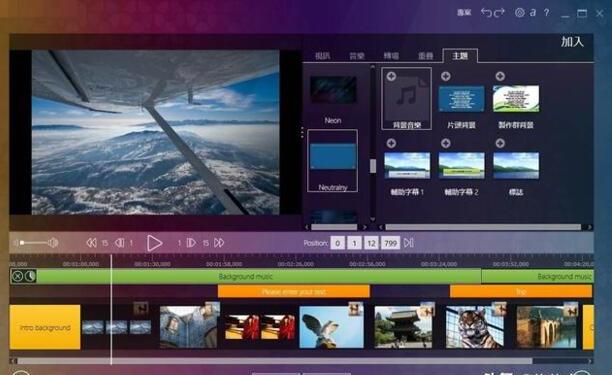Skip forward 15 frames button
The width and height of the screenshot is (612, 375).
(219, 243)
